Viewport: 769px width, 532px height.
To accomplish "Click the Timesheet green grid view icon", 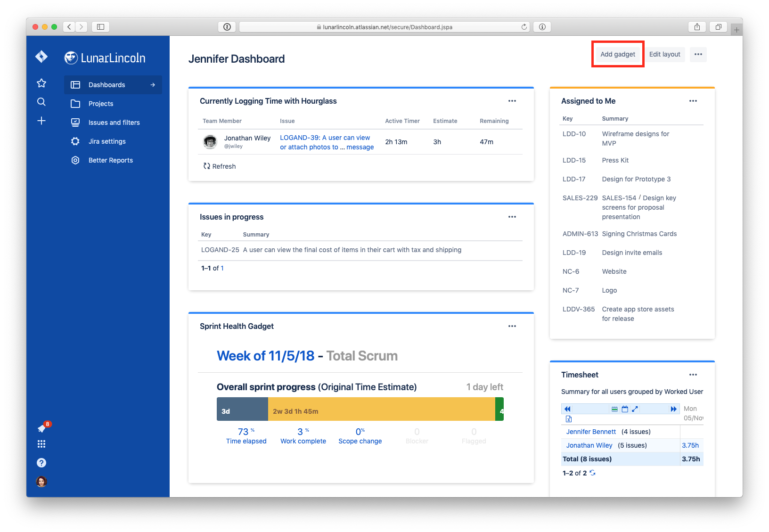I will (614, 409).
